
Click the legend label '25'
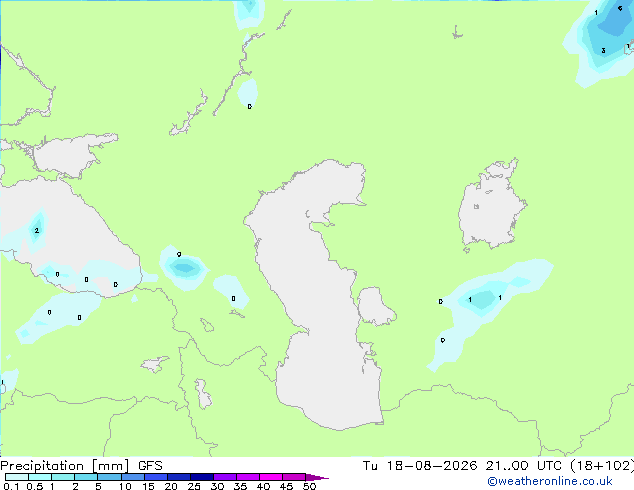point(194,486)
